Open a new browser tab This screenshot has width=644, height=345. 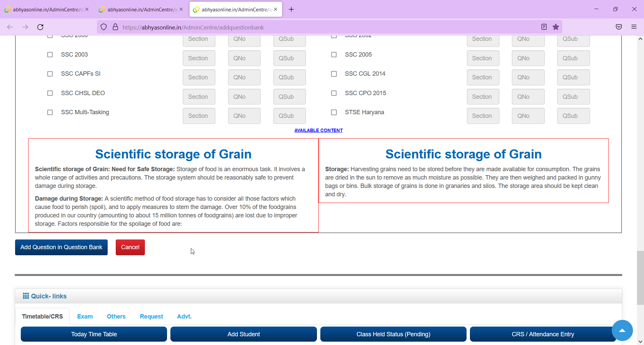coord(291,9)
